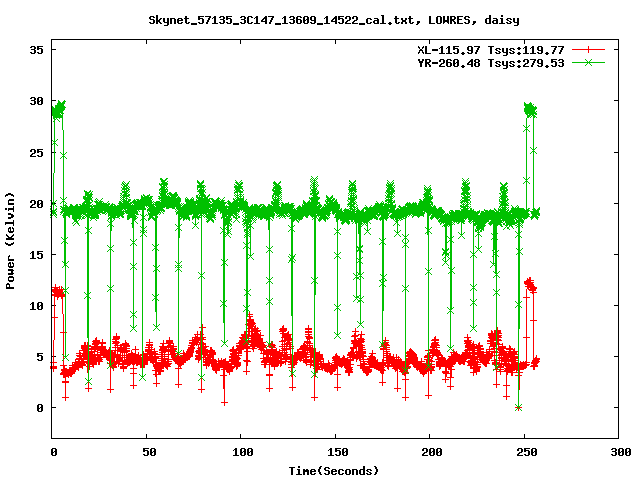Click y-axis tick label 15
Viewport: 640px width, 480px height.
[37, 255]
